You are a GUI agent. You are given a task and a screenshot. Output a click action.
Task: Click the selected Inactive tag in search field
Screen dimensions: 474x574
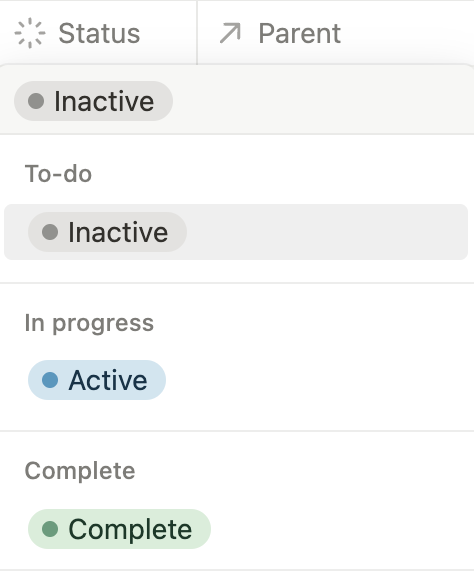[93, 101]
